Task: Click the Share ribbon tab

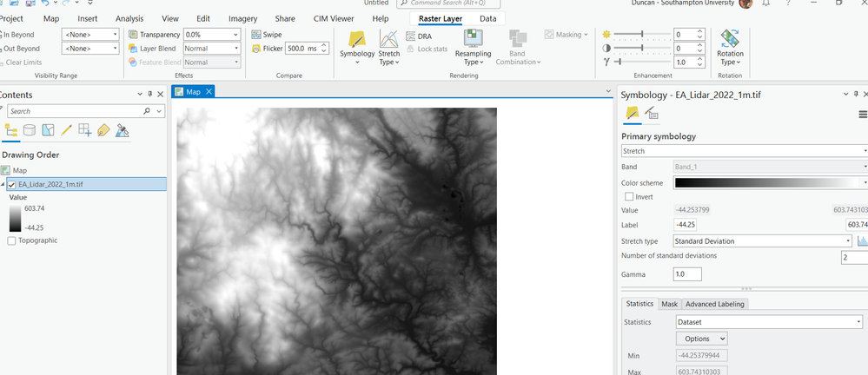Action: click(x=285, y=19)
